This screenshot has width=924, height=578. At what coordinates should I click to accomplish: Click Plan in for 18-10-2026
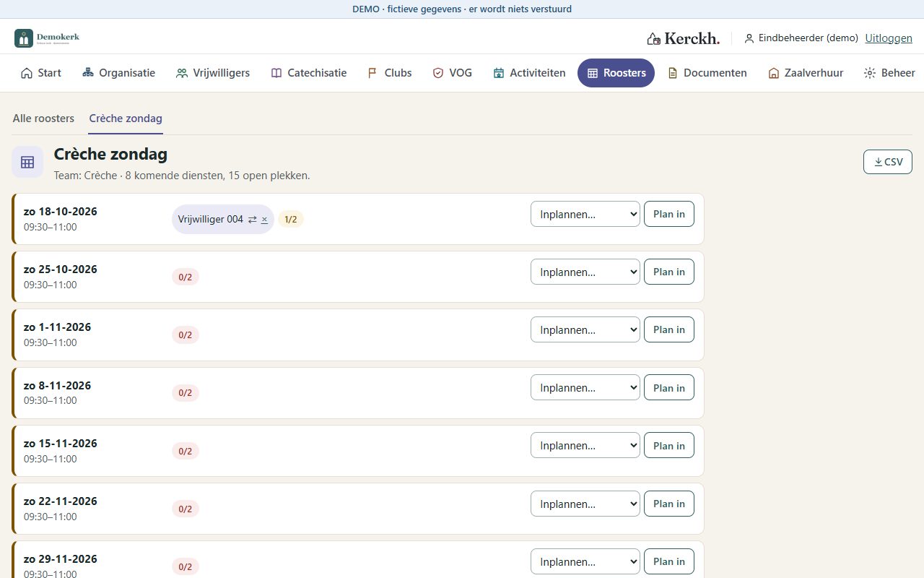[x=669, y=214]
